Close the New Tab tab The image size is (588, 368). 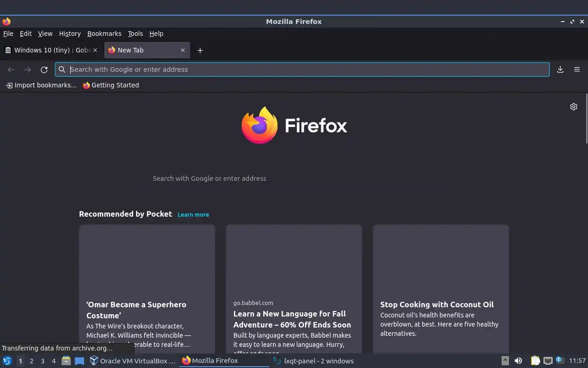pos(183,50)
